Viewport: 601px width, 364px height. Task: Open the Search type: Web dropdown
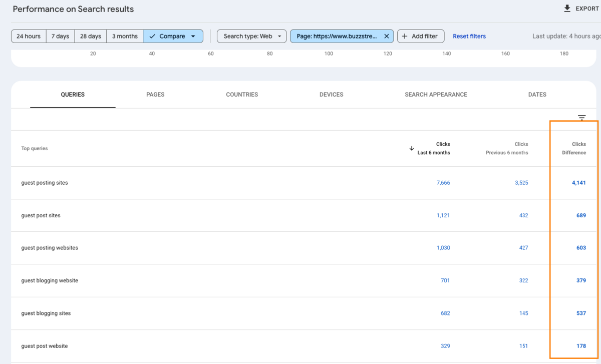coord(251,36)
